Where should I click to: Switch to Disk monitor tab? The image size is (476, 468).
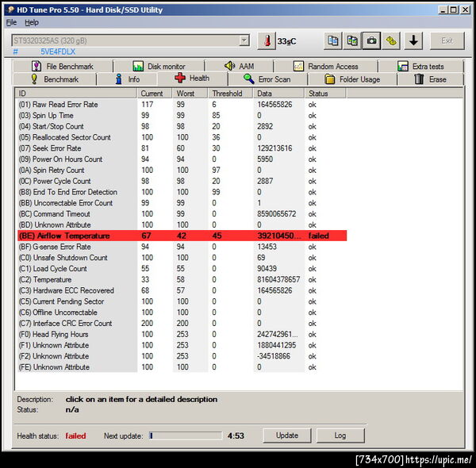(159, 66)
